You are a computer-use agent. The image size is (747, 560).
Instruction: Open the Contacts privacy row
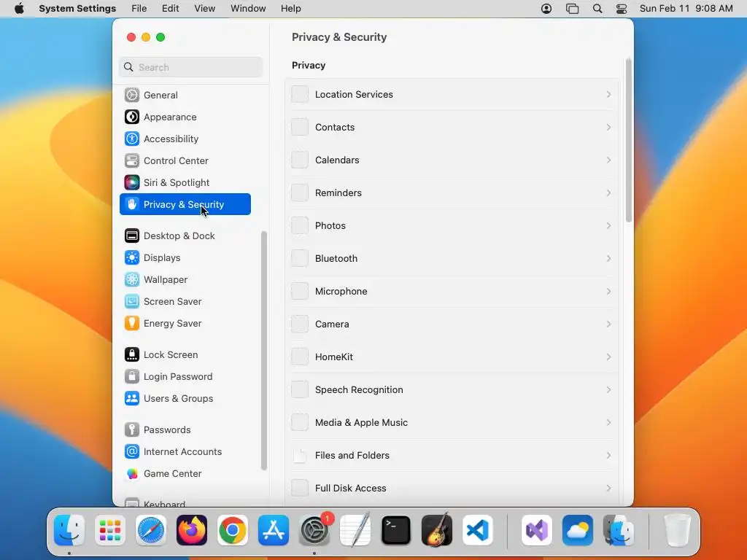tap(452, 127)
